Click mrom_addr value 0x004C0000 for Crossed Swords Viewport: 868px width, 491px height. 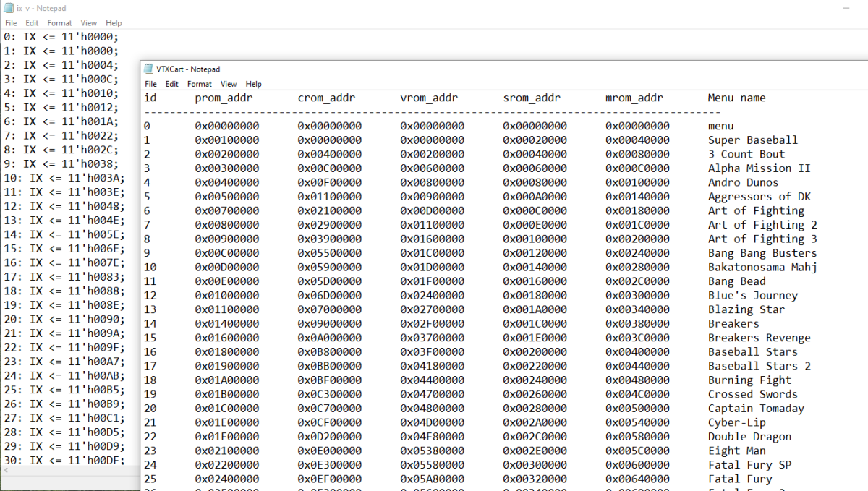[x=638, y=394]
